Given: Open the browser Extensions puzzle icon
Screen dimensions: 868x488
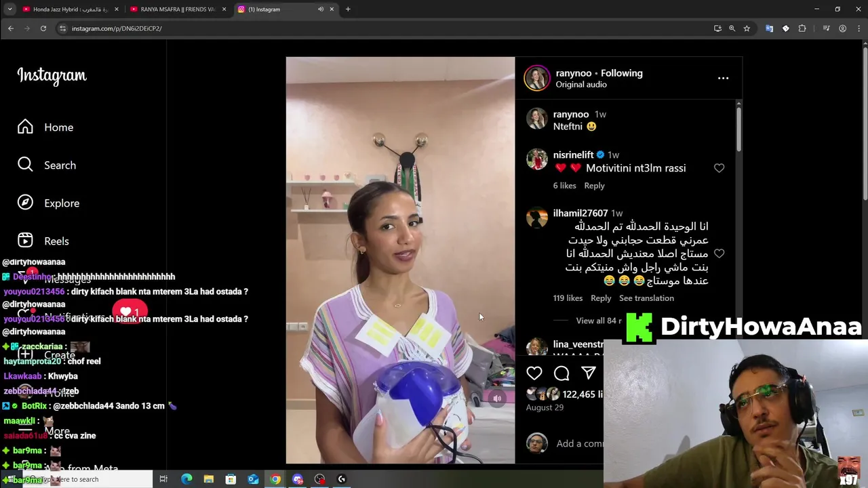Looking at the screenshot, I should tap(802, 28).
